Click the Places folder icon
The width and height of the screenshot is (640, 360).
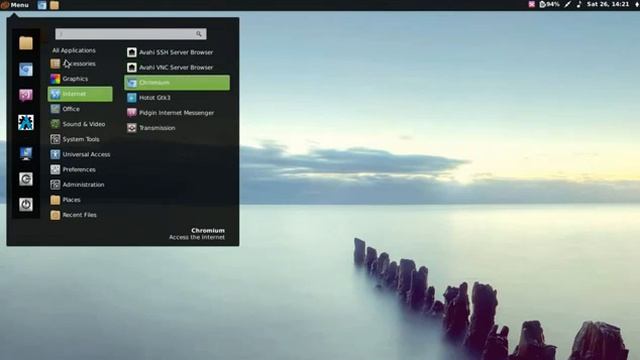[x=55, y=200]
